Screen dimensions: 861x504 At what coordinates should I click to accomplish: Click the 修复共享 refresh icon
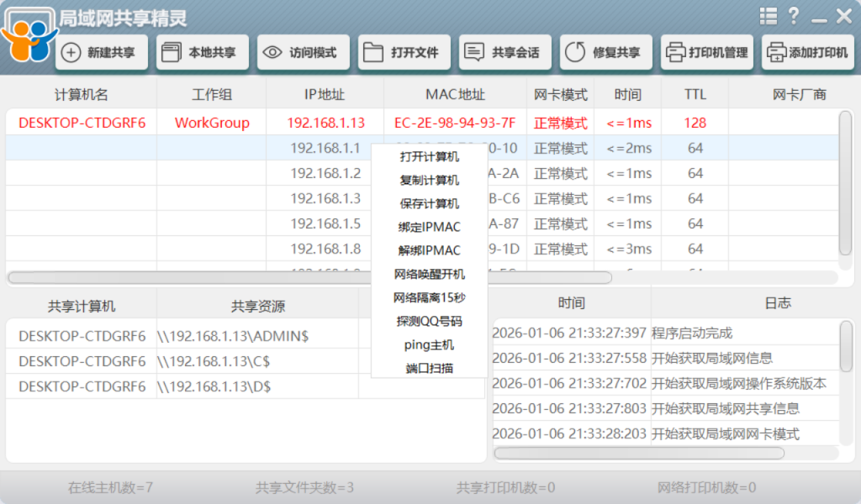pos(574,53)
